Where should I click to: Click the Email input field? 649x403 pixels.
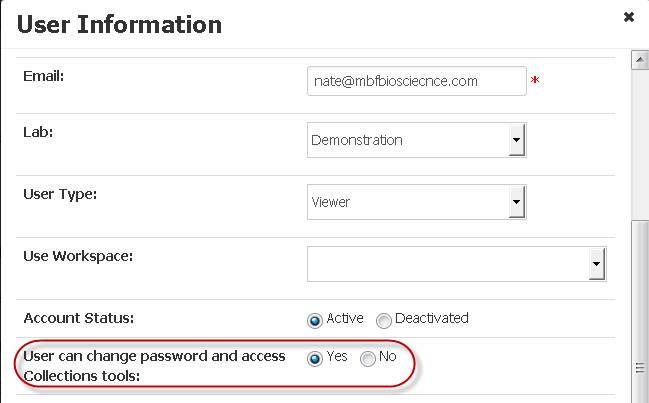pyautogui.click(x=417, y=81)
